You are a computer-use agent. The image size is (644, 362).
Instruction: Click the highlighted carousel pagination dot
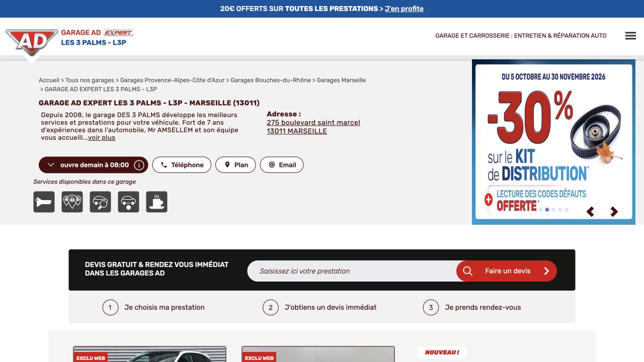[x=547, y=210]
